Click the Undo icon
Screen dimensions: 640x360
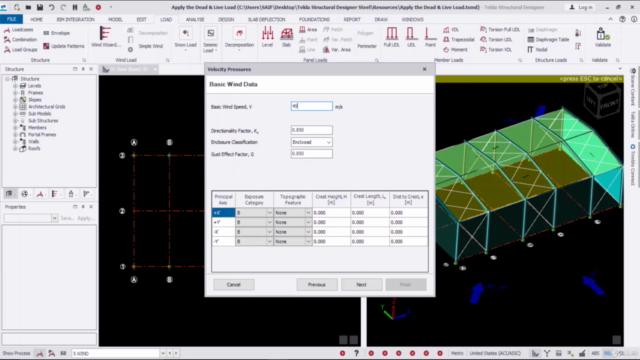click(51, 7)
